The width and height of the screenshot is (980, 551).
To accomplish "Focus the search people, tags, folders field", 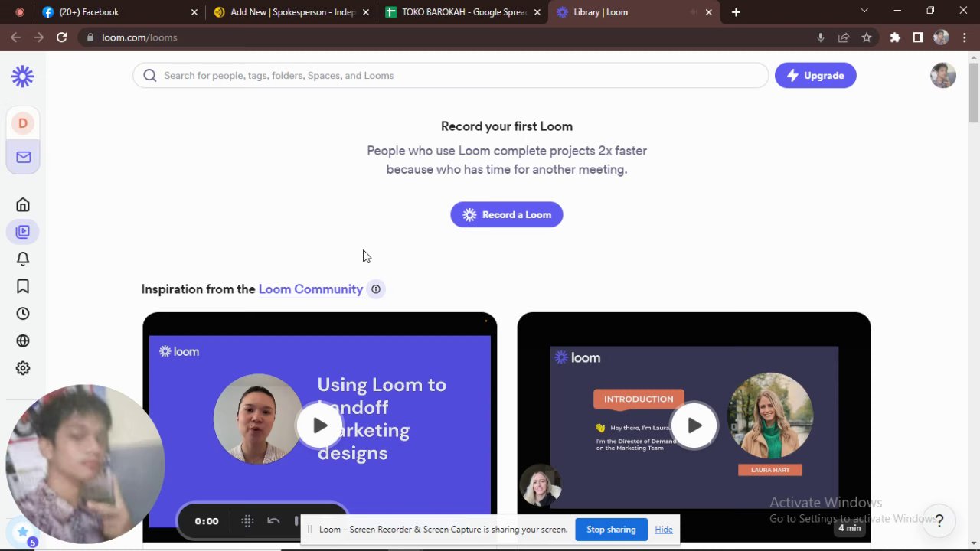I will tap(450, 75).
